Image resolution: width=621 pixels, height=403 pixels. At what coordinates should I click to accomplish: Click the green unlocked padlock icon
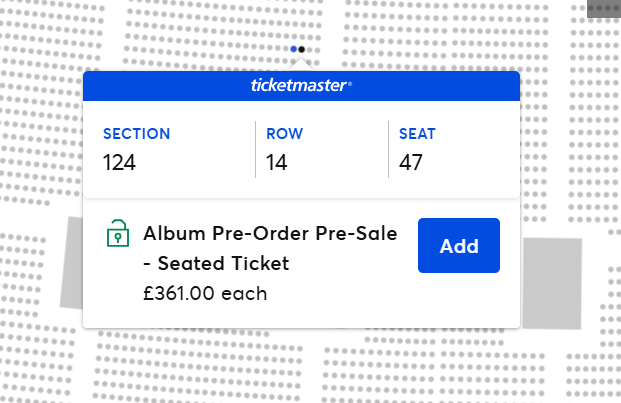click(119, 233)
